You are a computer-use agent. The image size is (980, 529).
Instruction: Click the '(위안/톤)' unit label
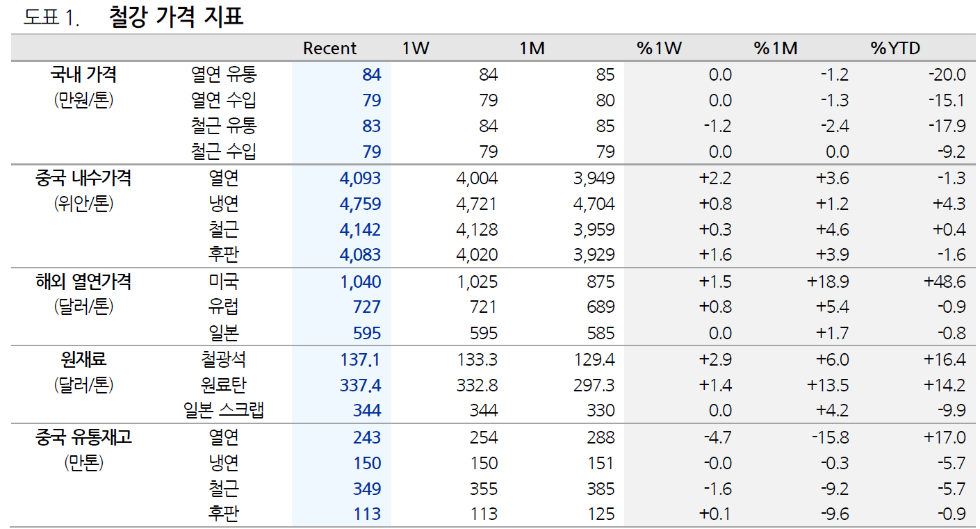tap(83, 204)
